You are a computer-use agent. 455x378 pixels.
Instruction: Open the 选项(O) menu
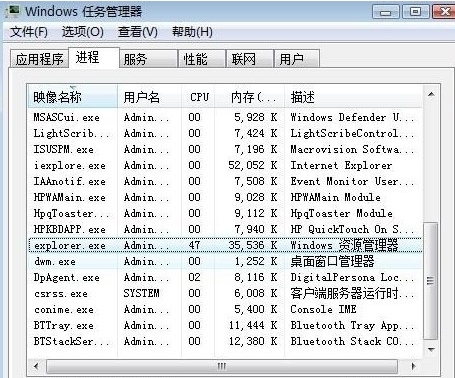tap(83, 32)
